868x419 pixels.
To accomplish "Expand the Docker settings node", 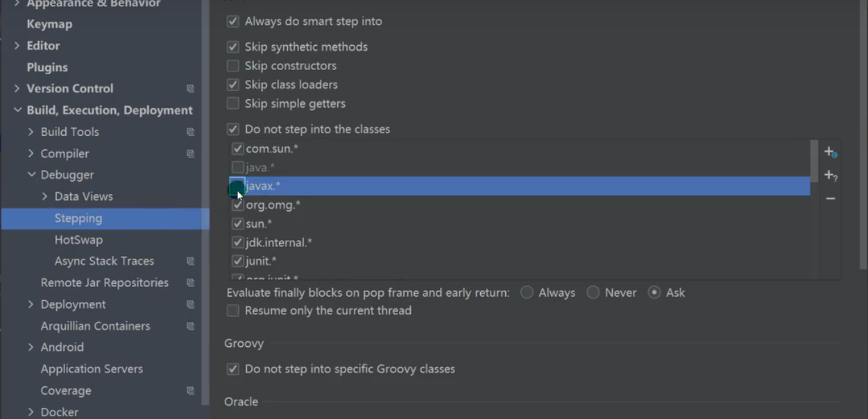I will click(x=31, y=412).
